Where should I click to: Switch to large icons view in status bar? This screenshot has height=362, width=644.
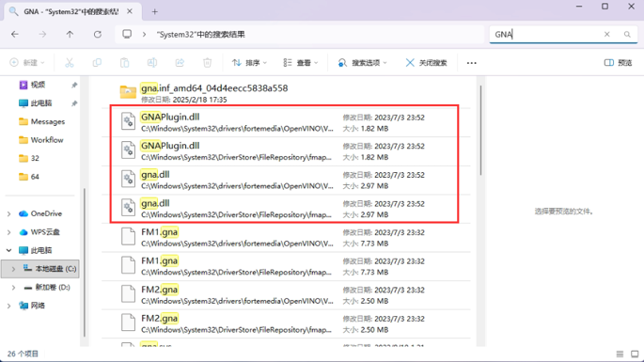click(x=635, y=354)
